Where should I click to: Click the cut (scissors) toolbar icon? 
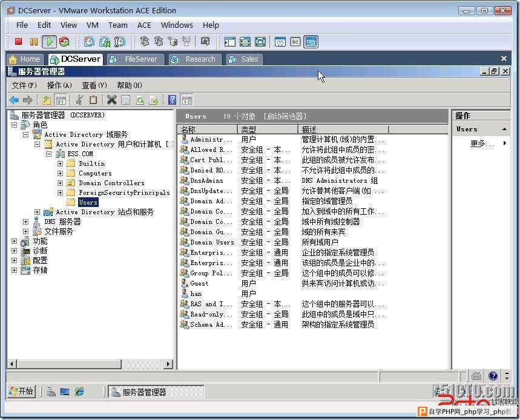(x=79, y=100)
